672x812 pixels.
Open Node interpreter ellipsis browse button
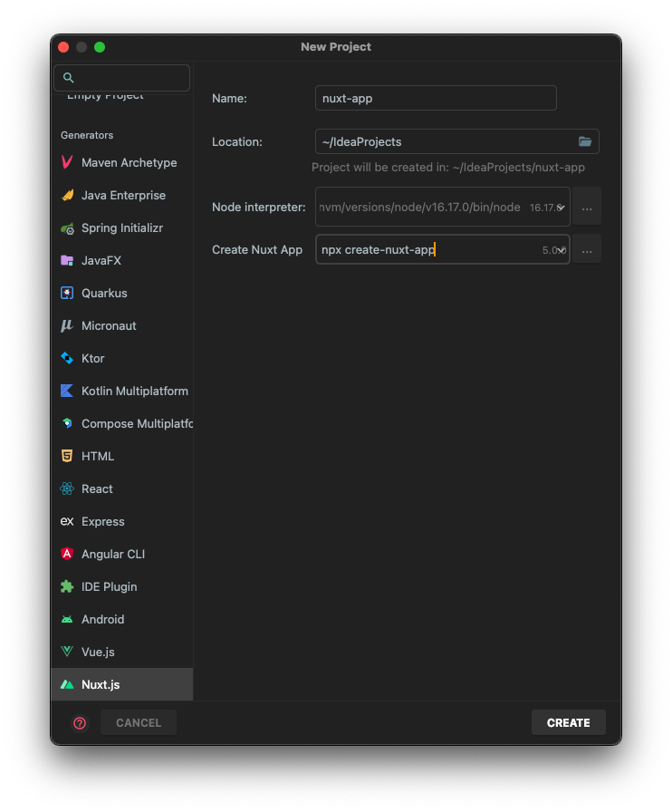pyautogui.click(x=587, y=207)
